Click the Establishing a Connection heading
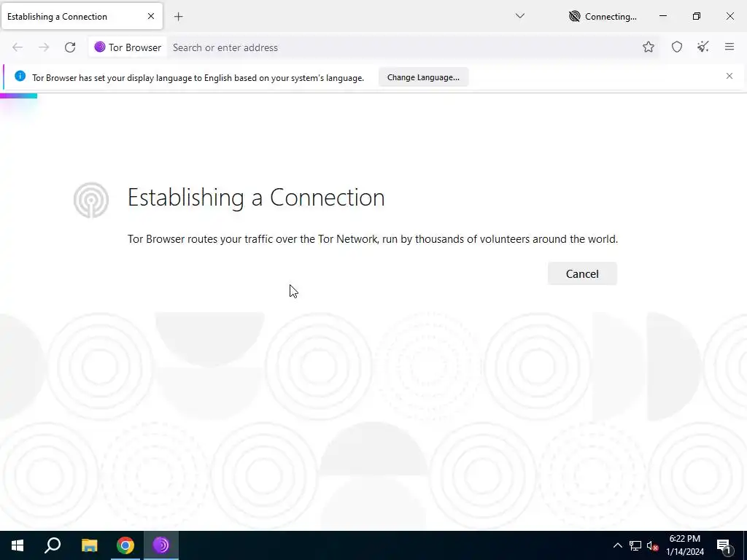The width and height of the screenshot is (747, 560). (x=256, y=197)
